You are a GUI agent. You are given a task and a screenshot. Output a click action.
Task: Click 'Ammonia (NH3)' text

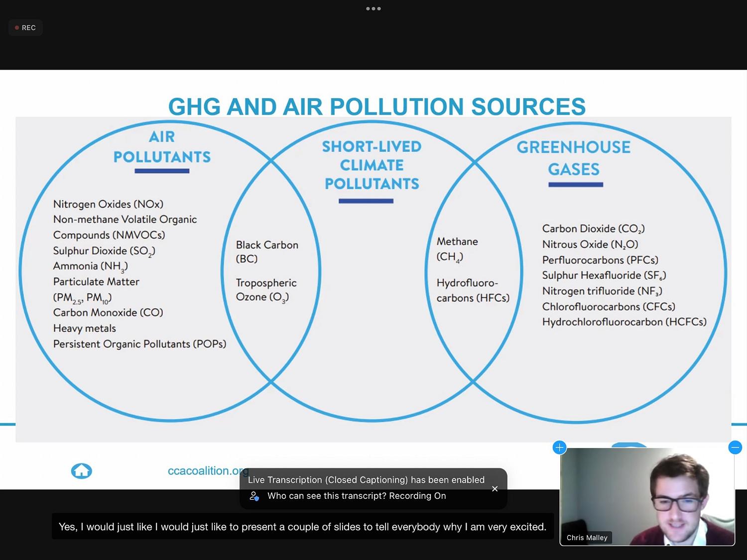(90, 266)
